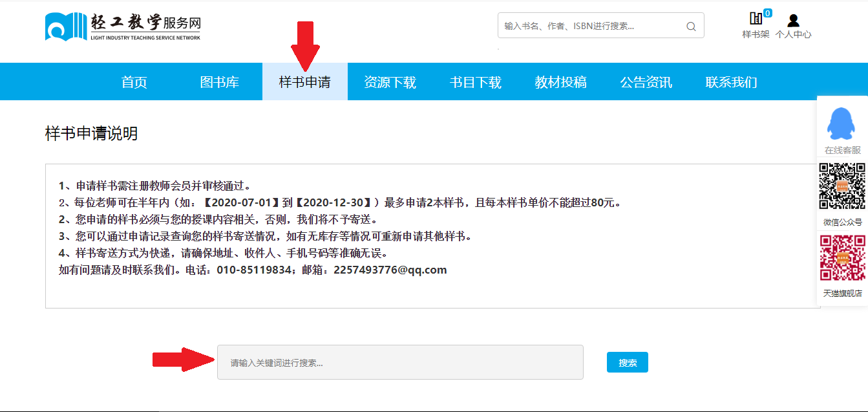
Task: Click 联系我们 in the navigation bar
Action: [731, 82]
